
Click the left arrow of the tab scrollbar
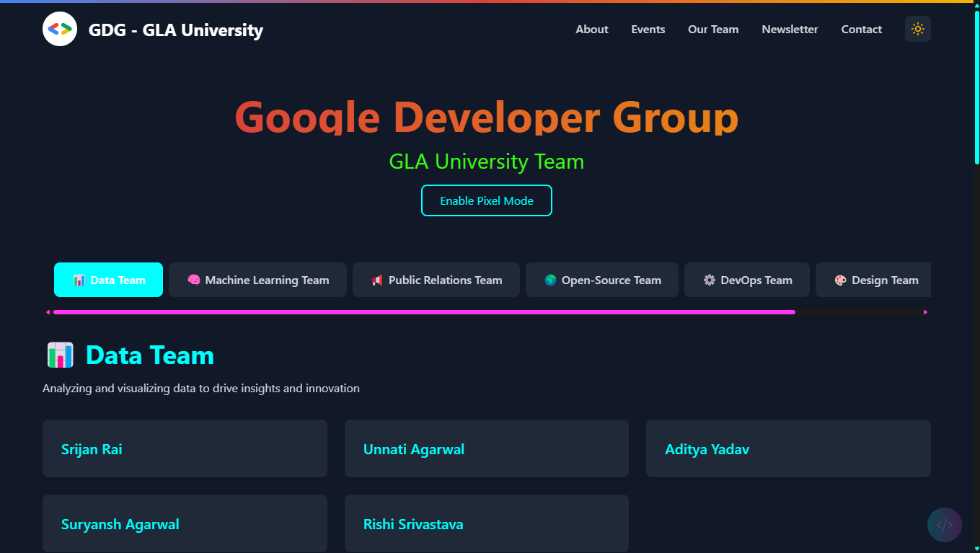pos(48,312)
